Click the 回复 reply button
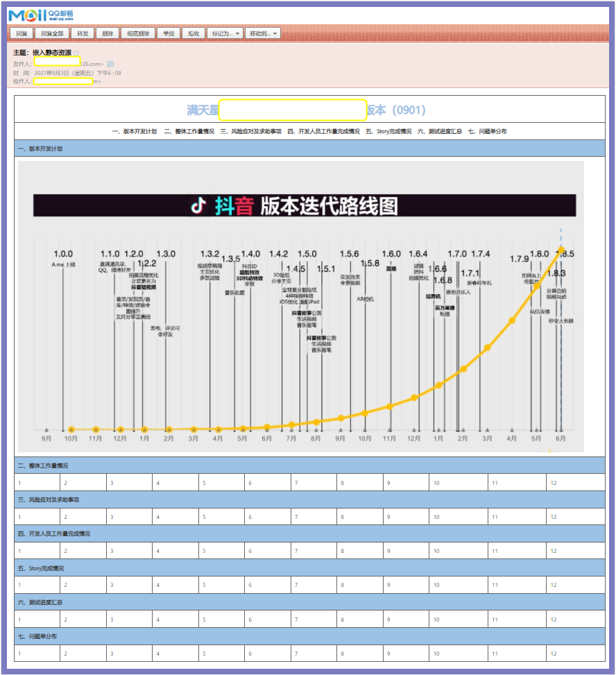Image resolution: width=616 pixels, height=675 pixels. click(22, 33)
